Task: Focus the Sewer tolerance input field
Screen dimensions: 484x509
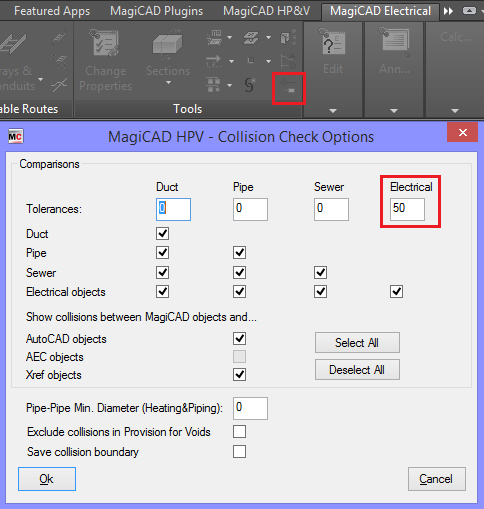Action: 331,209
